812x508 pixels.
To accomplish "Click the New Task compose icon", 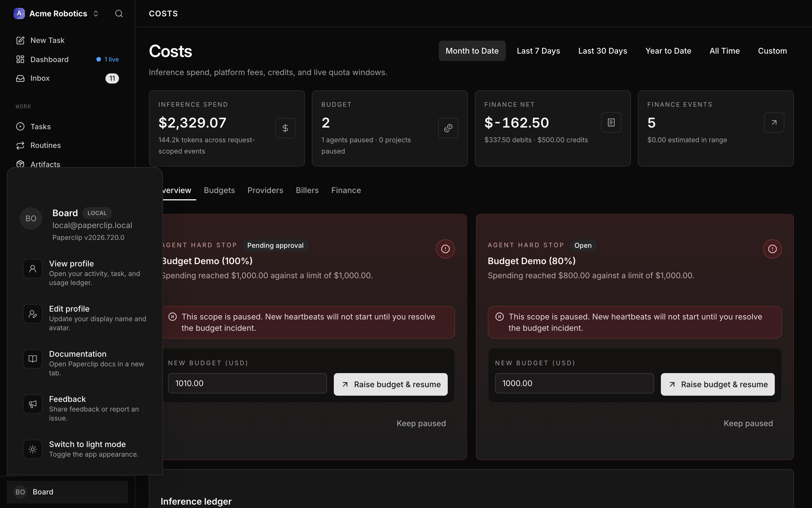I will [x=21, y=40].
